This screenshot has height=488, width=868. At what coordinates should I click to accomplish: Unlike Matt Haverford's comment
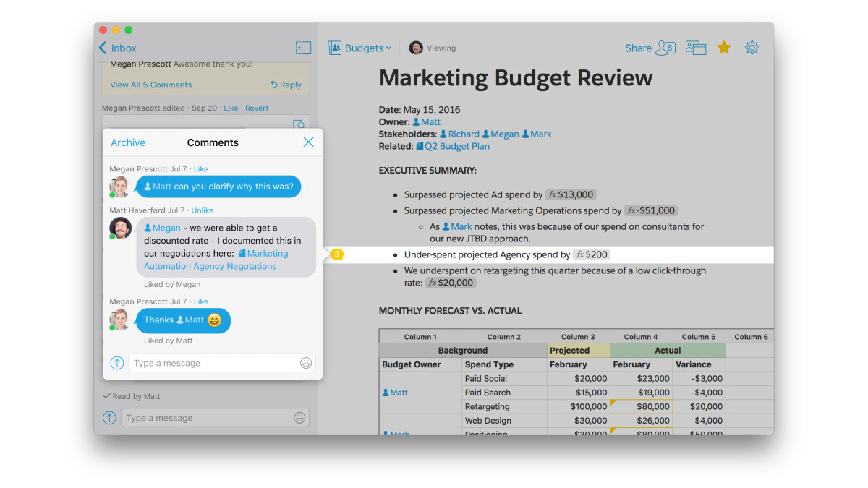pyautogui.click(x=202, y=210)
